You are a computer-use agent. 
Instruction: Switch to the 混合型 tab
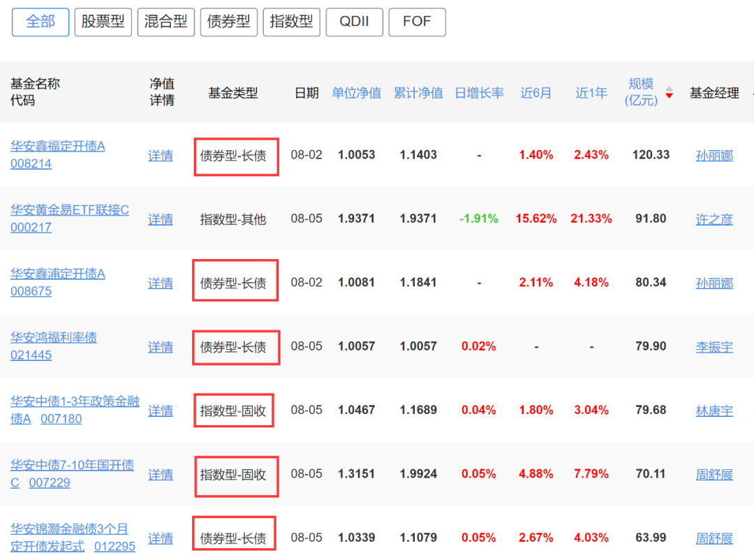click(166, 22)
